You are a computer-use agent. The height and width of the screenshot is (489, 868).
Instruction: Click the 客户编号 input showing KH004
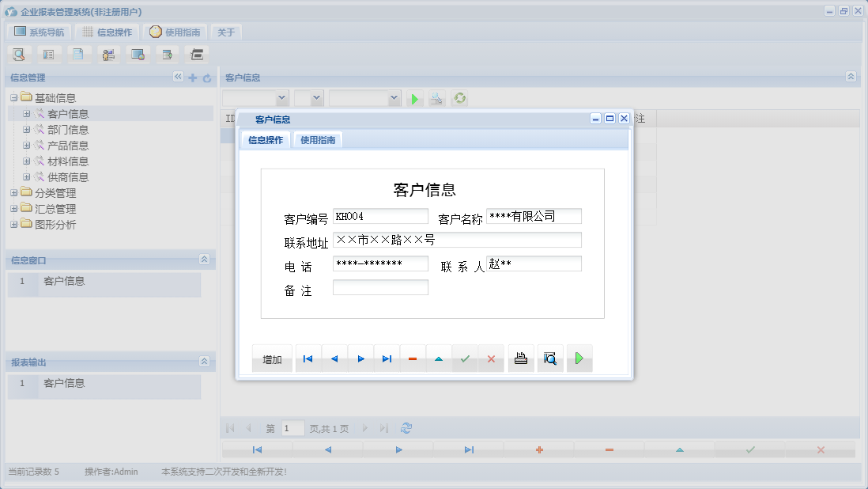click(381, 215)
